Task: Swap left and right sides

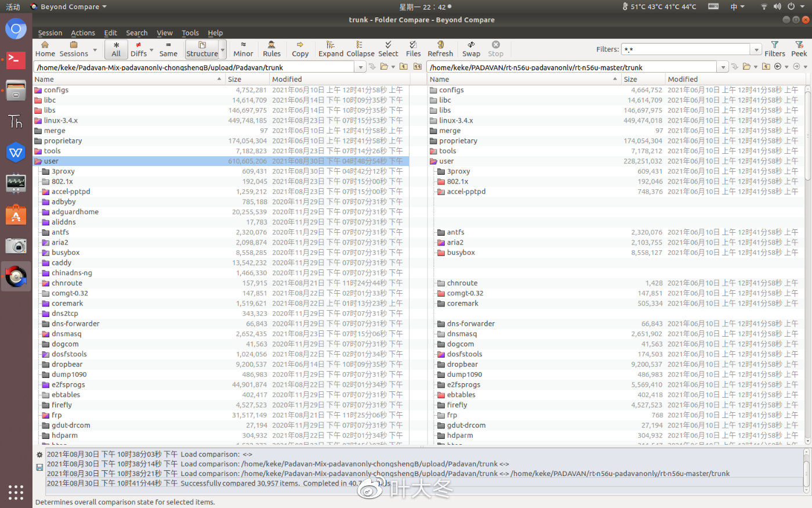Action: tap(471, 49)
